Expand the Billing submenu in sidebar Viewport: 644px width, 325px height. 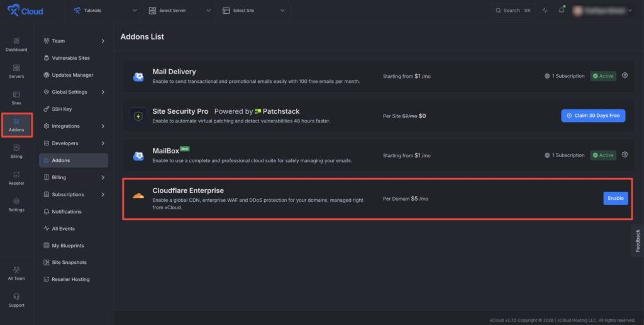click(x=103, y=178)
